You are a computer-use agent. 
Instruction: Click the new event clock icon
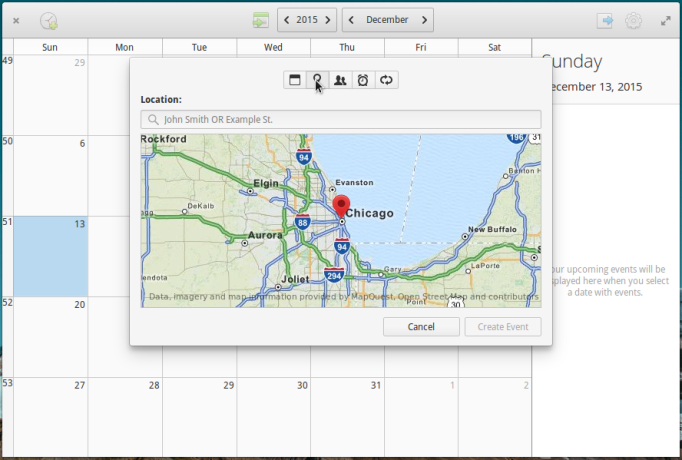pyautogui.click(x=49, y=20)
